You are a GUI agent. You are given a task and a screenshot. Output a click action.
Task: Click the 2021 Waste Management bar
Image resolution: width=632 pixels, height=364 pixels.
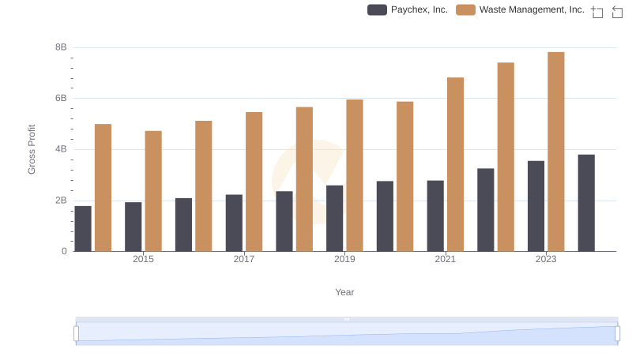456,165
